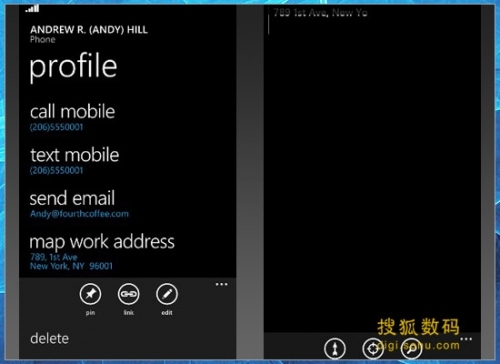Open map work address
The height and width of the screenshot is (364, 500).
coord(102,242)
